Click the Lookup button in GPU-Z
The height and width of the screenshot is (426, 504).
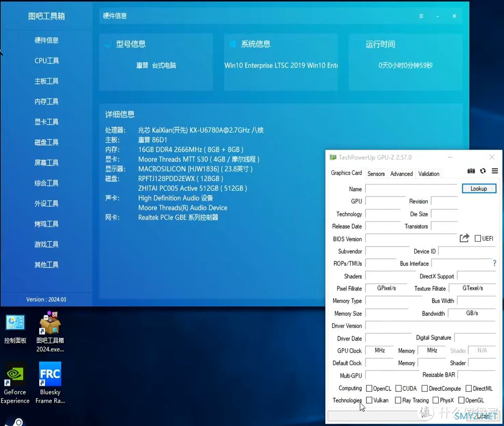pos(479,189)
